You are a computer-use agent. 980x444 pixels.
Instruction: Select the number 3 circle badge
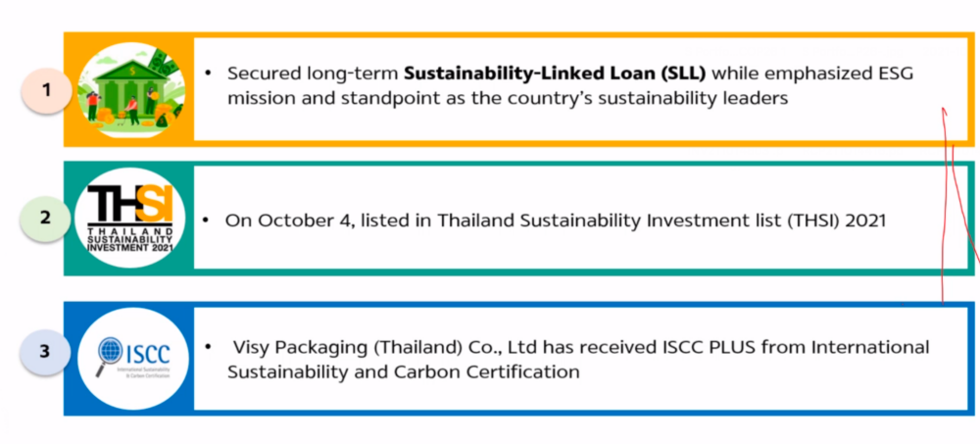point(45,352)
